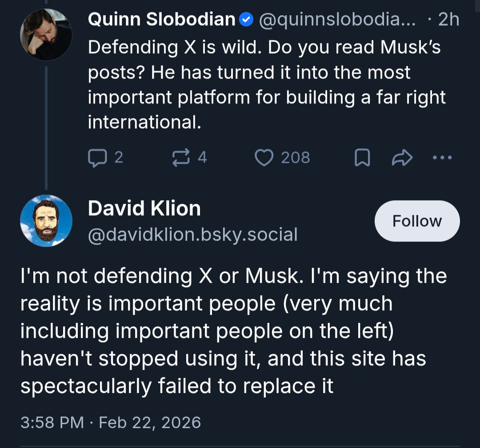Click the David Klion display name

click(x=144, y=209)
